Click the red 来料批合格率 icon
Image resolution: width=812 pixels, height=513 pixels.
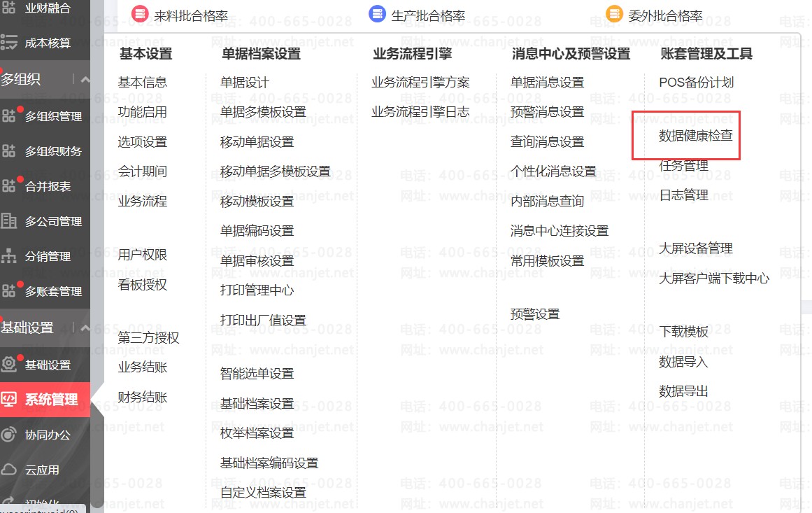139,14
